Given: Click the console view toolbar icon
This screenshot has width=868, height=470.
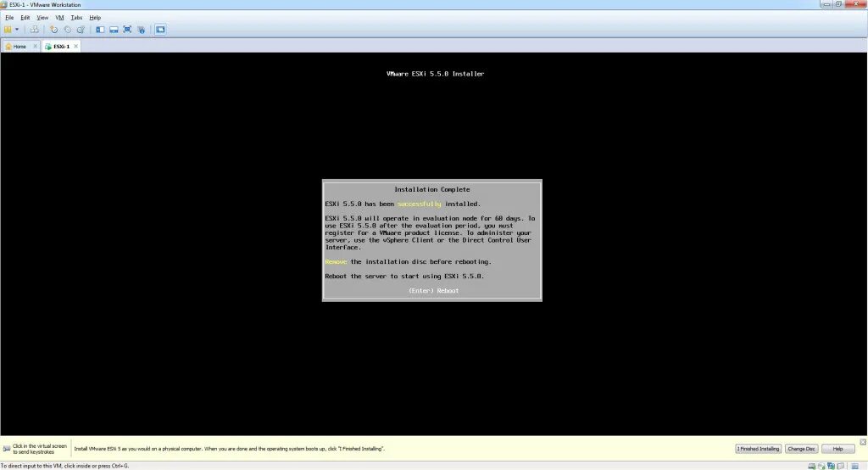Looking at the screenshot, I should coord(160,30).
